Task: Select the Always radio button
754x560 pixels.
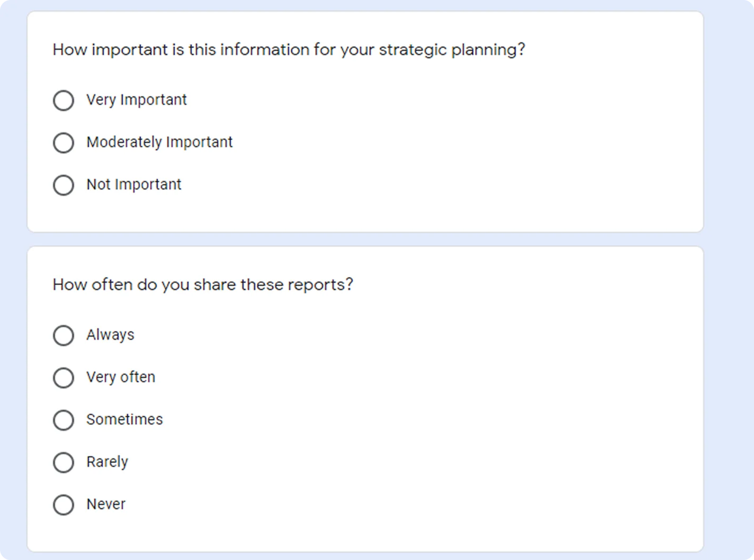Action: pos(63,335)
